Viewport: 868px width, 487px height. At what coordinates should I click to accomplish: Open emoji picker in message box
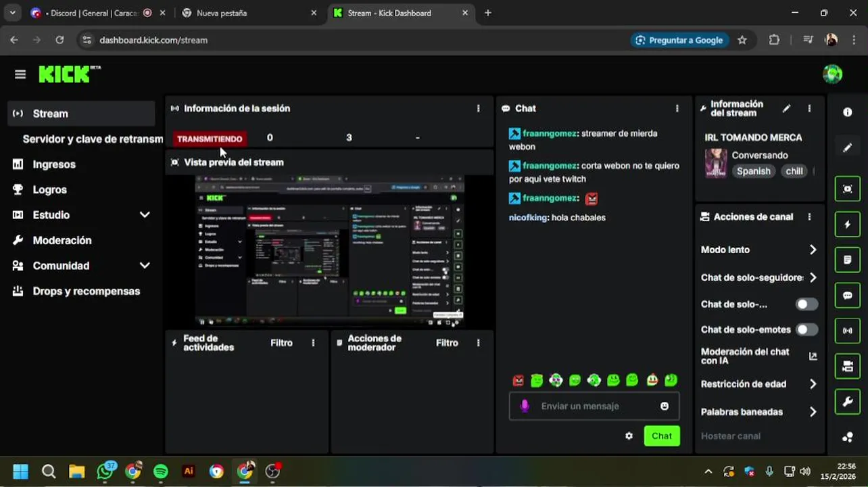click(665, 406)
